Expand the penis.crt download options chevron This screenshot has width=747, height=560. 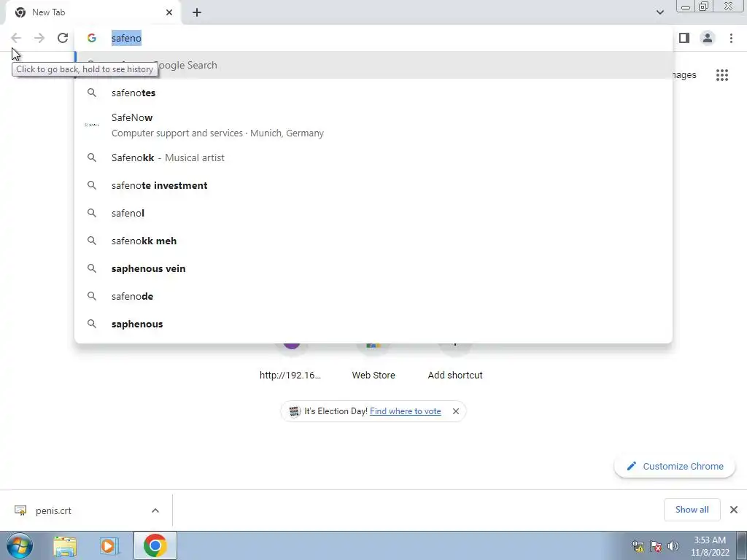click(155, 510)
